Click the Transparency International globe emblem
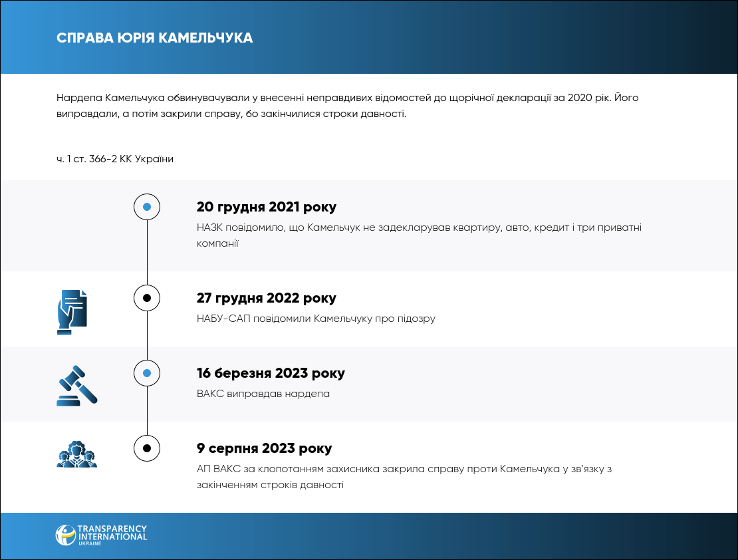 click(65, 535)
